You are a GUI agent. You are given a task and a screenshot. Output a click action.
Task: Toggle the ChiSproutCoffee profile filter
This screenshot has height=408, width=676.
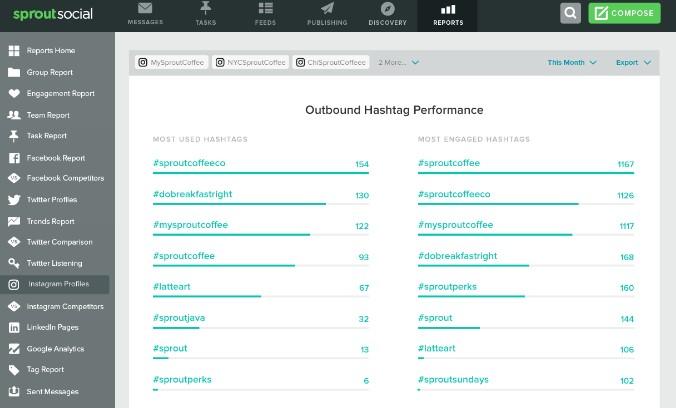click(x=330, y=62)
